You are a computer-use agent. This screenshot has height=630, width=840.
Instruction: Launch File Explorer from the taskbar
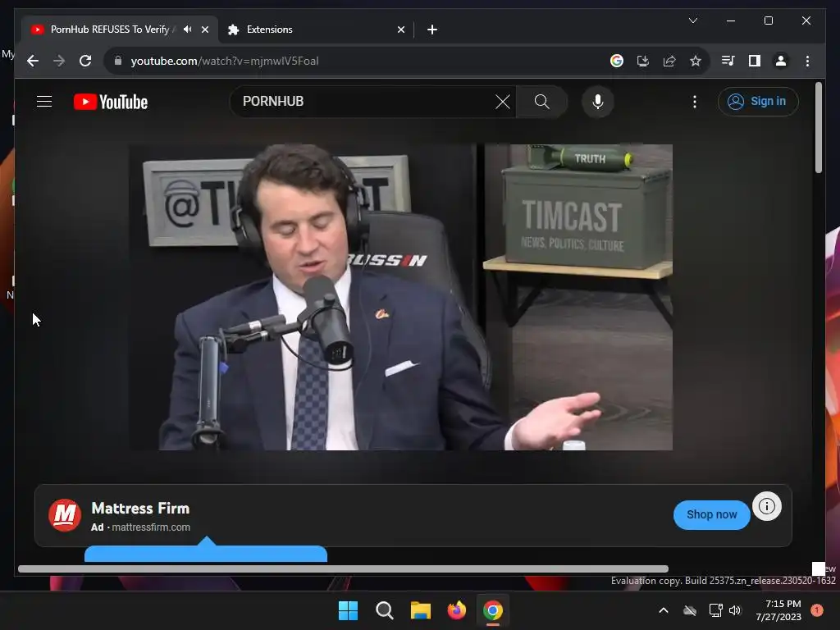(421, 610)
